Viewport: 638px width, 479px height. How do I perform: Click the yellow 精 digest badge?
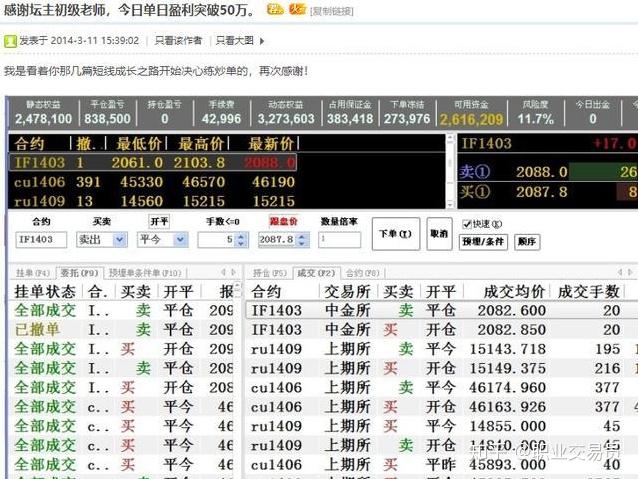coord(275,9)
